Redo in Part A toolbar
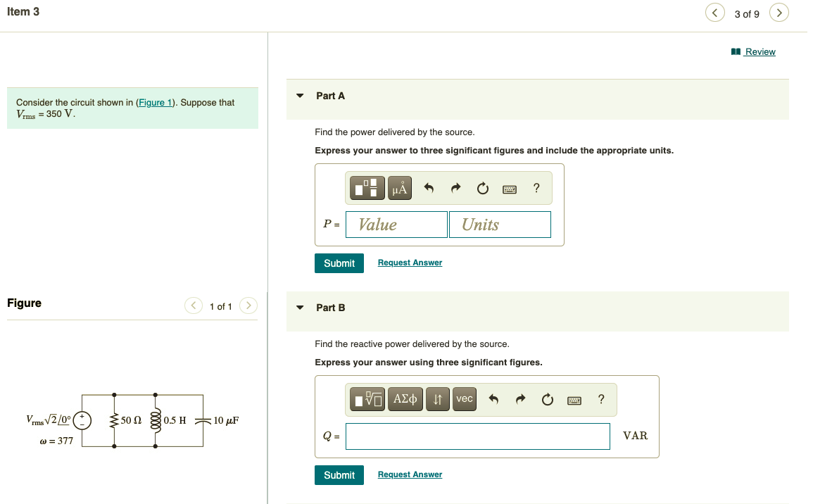The height and width of the screenshot is (504, 813). coord(455,188)
